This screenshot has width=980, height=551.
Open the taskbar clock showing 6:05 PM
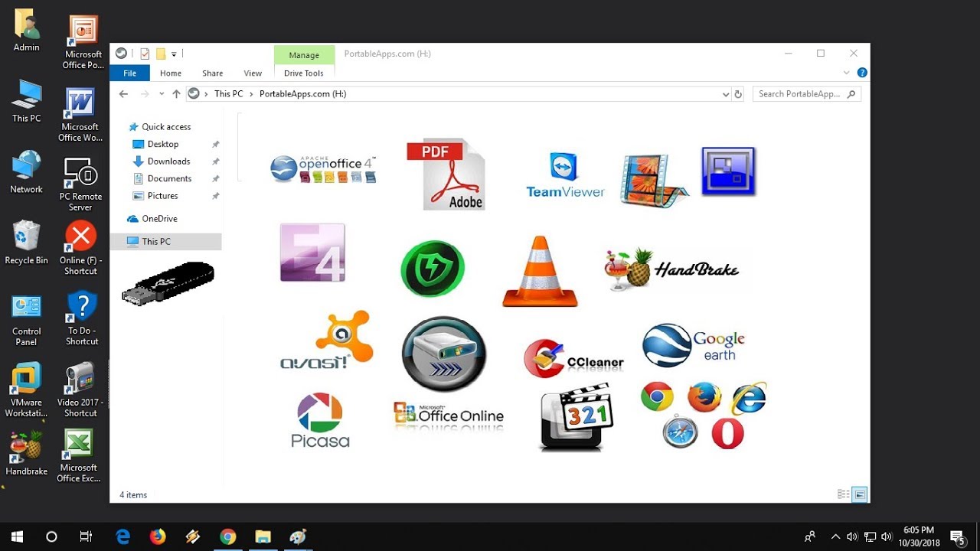[919, 536]
